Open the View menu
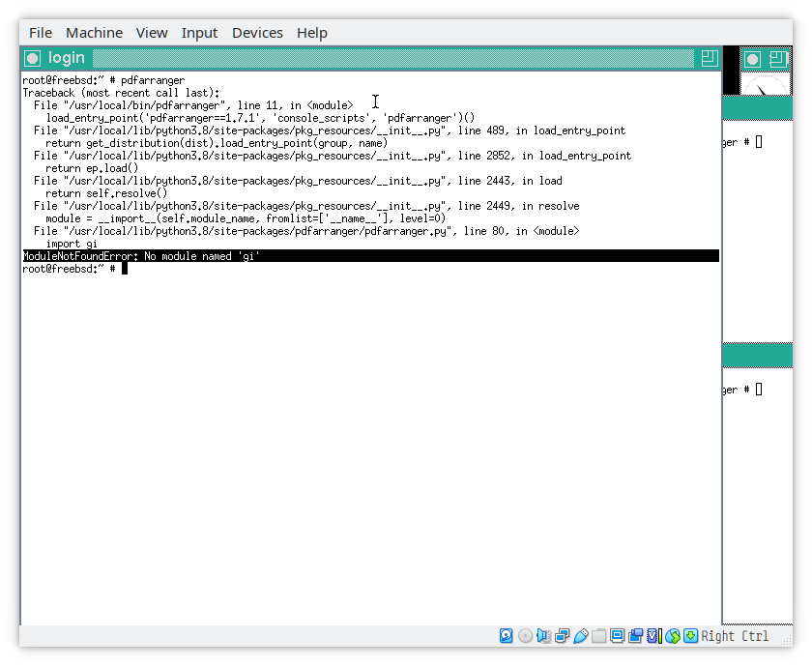Screen dimensions: 812x666 click(x=152, y=33)
